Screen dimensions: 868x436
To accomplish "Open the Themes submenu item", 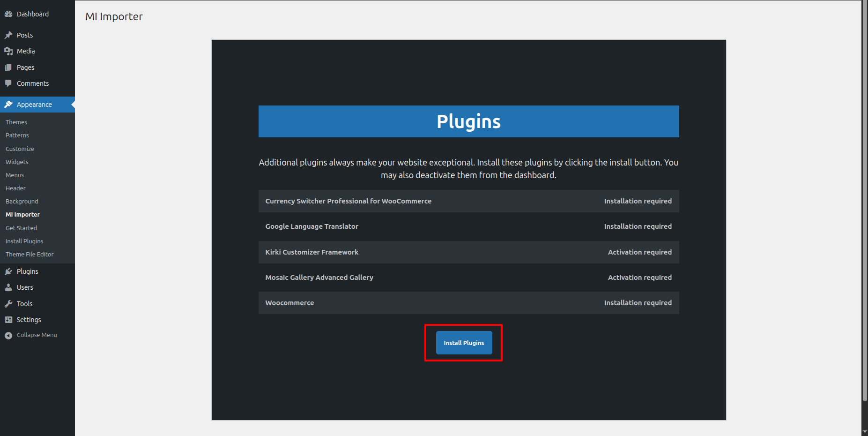I will point(16,122).
